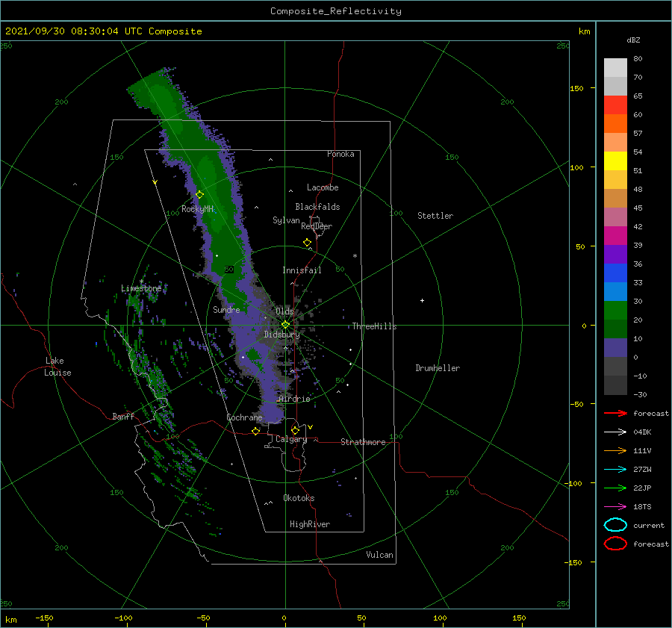The height and width of the screenshot is (628, 672).
Task: Click the radar center marker near Olds
Action: pyautogui.click(x=285, y=325)
